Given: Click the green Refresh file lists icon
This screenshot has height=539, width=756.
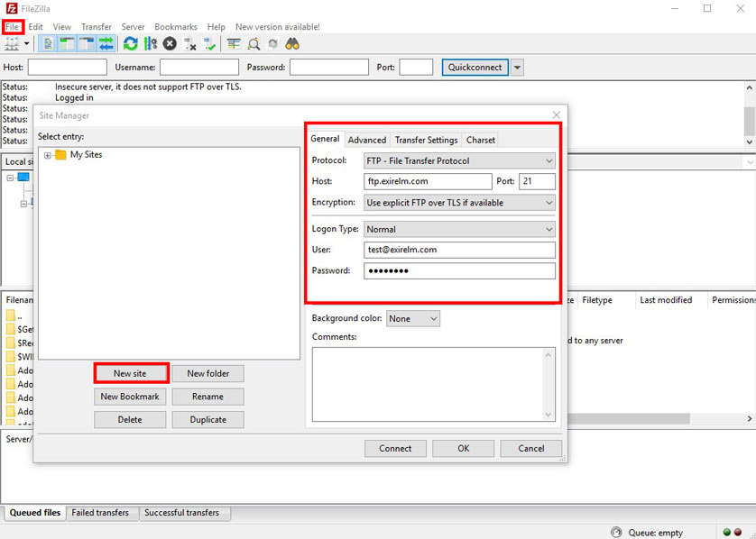Looking at the screenshot, I should (130, 44).
